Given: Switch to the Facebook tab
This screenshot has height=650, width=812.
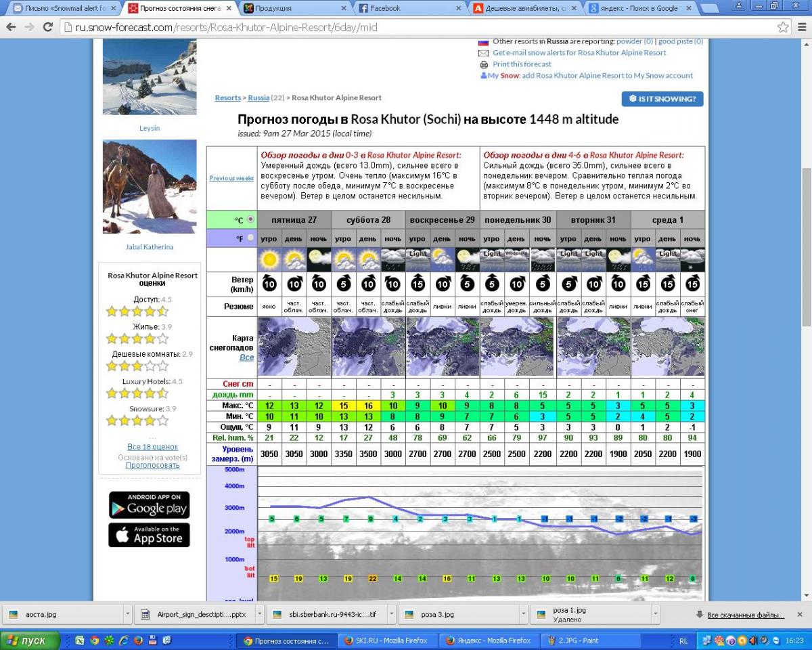Looking at the screenshot, I should point(408,8).
